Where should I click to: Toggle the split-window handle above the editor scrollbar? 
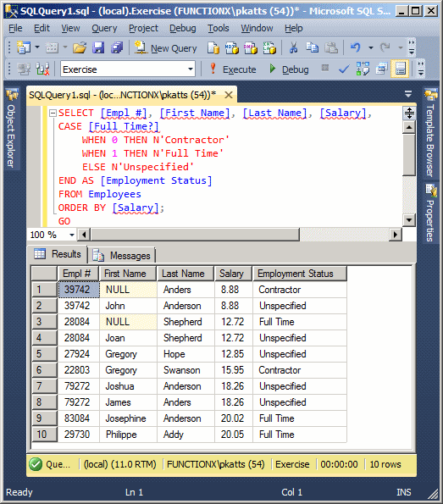pos(409,114)
